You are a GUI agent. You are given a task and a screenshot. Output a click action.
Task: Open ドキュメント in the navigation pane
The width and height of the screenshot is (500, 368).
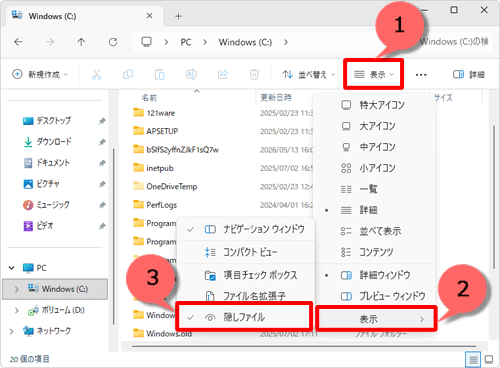pyautogui.click(x=53, y=163)
